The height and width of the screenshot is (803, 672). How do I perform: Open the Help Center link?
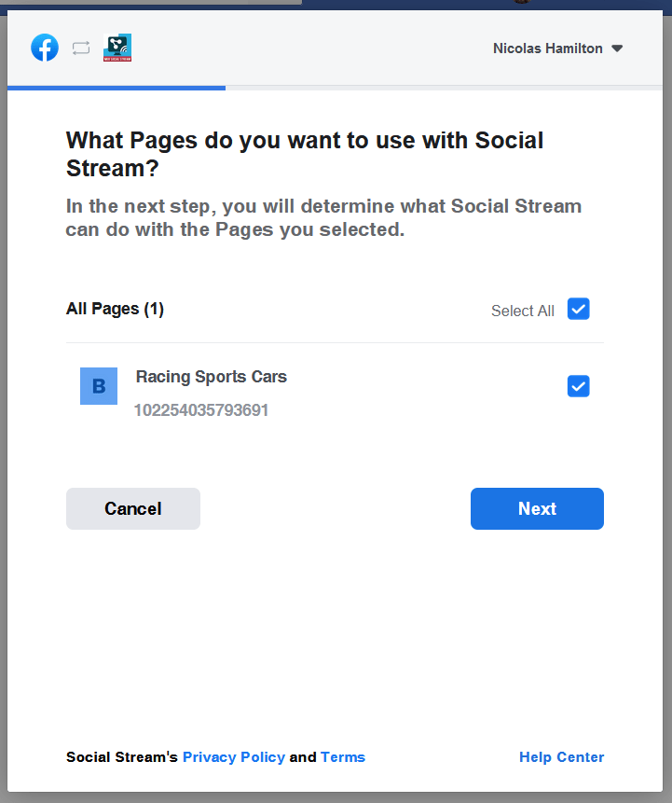561,757
